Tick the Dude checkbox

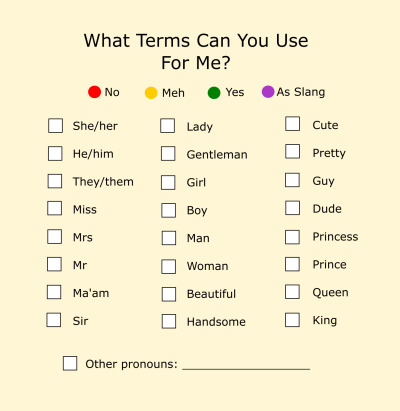point(292,208)
